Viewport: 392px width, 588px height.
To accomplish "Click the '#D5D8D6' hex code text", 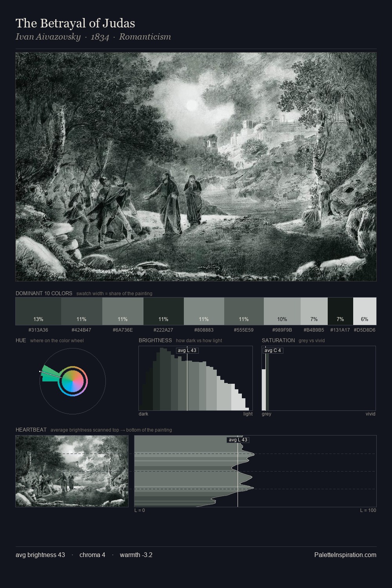I will click(365, 330).
